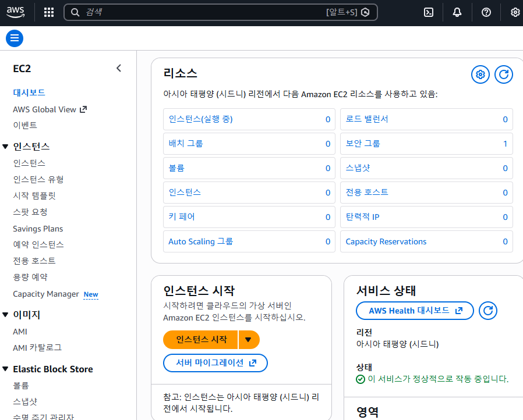Open the services grid menu icon
This screenshot has width=523, height=420.
pyautogui.click(x=49, y=12)
